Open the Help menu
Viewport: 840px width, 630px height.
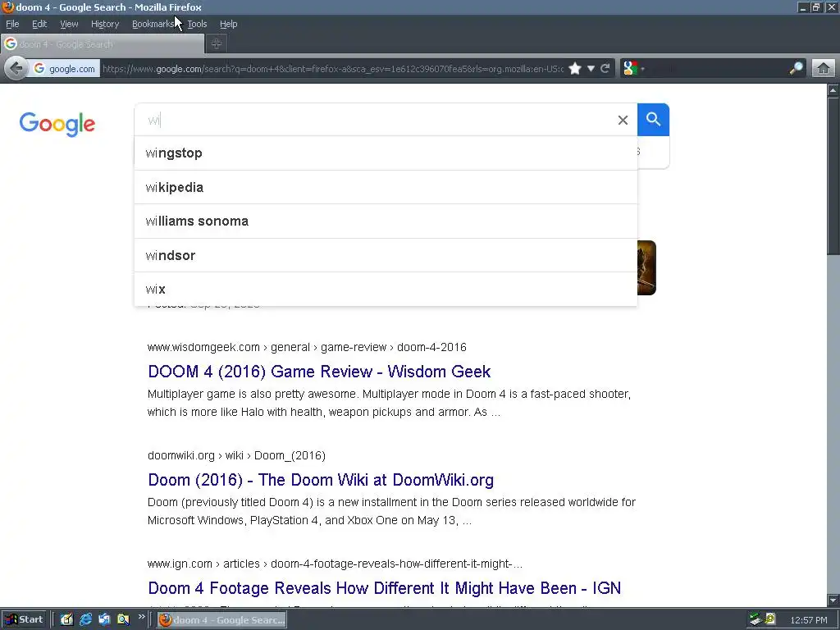(x=228, y=24)
